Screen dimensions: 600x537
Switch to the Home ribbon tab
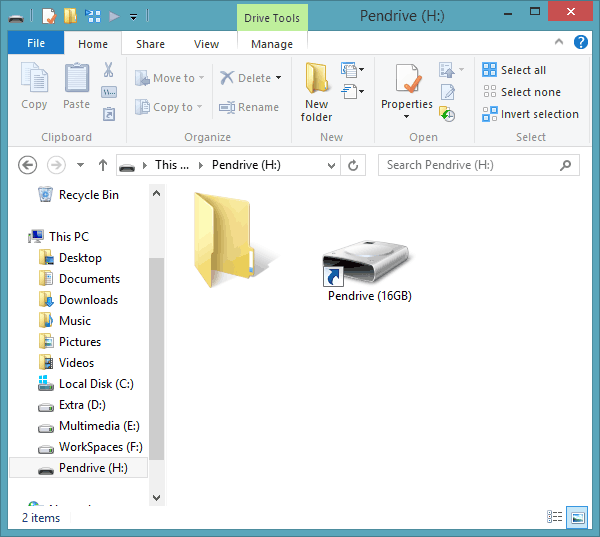pos(93,44)
